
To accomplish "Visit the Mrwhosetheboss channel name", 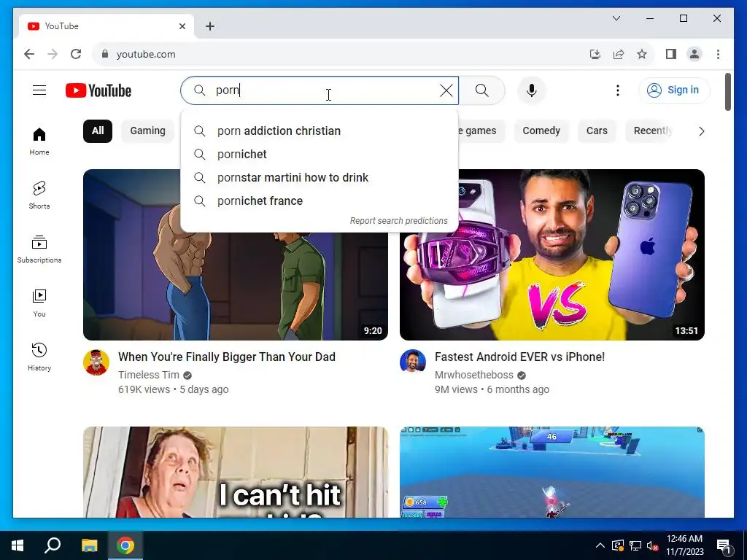I will tap(474, 375).
